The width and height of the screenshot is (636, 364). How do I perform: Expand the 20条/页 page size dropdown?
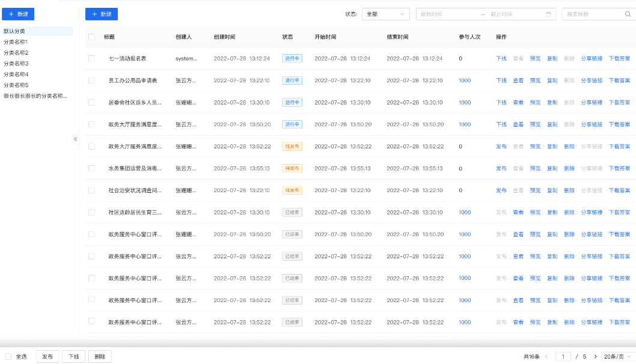click(617, 357)
